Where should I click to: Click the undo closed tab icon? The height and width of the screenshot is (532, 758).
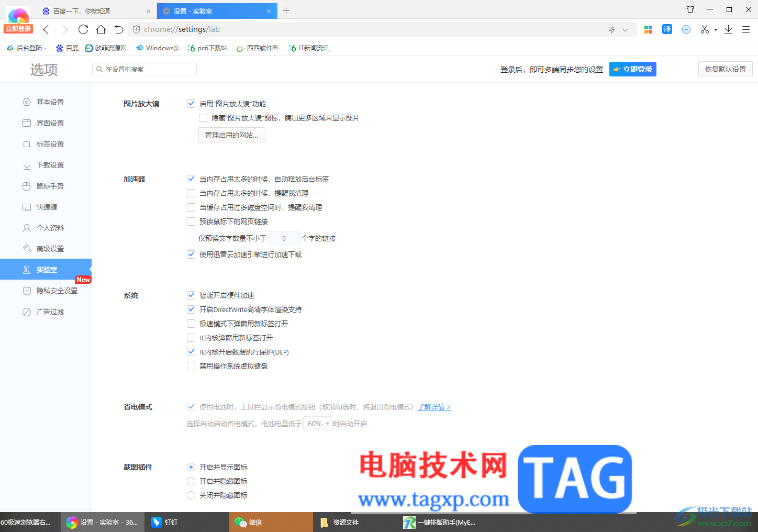[x=119, y=29]
